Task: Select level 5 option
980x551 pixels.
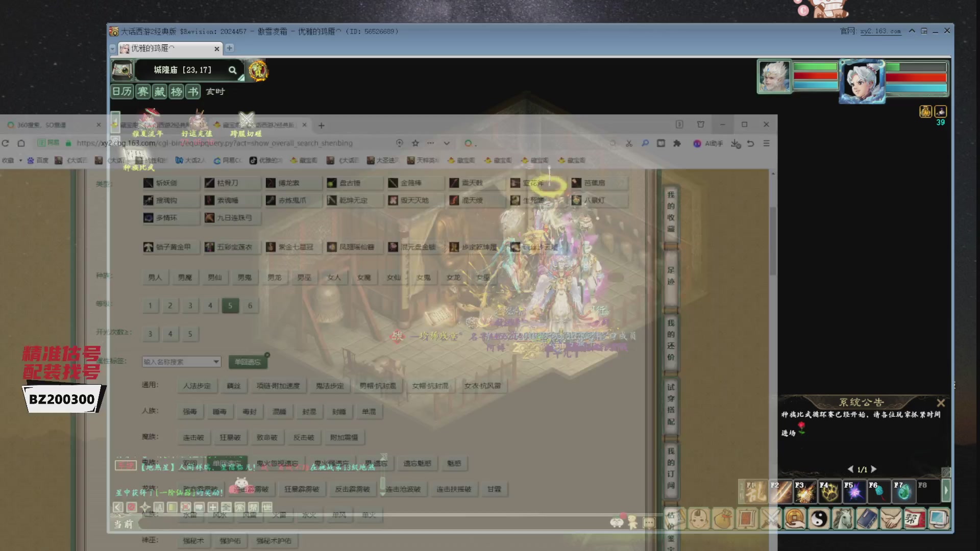Action: (230, 306)
